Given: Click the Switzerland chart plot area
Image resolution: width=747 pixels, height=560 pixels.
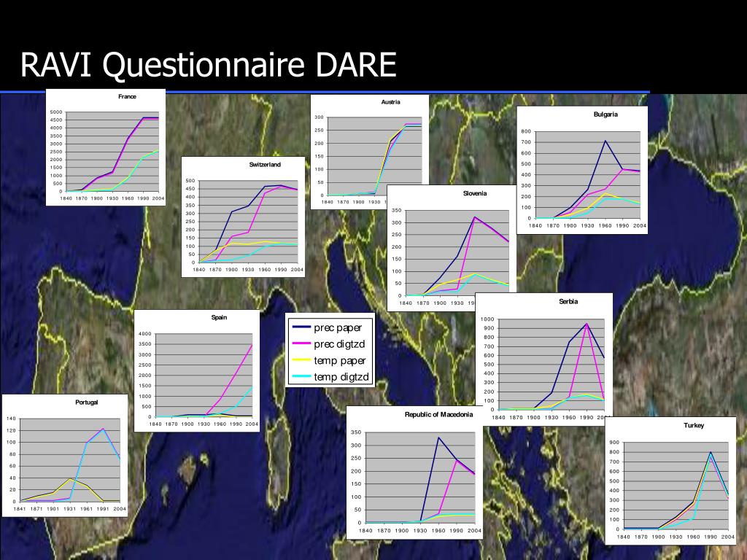Looking at the screenshot, I should click(x=248, y=222).
